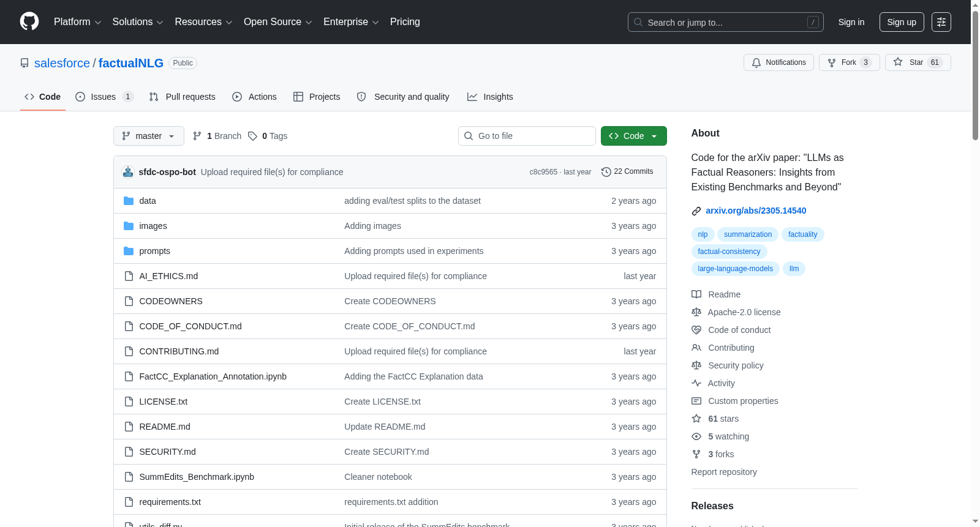Click the summarization topic tag
The width and height of the screenshot is (980, 527).
pyautogui.click(x=748, y=234)
